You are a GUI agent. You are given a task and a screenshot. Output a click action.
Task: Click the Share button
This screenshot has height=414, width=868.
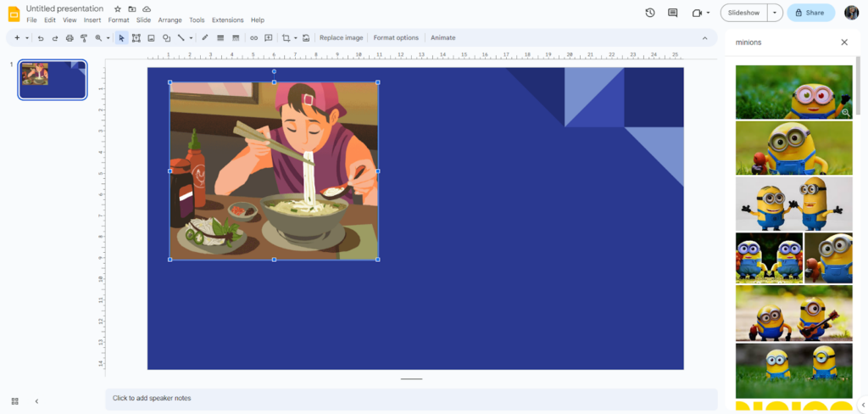tap(810, 13)
